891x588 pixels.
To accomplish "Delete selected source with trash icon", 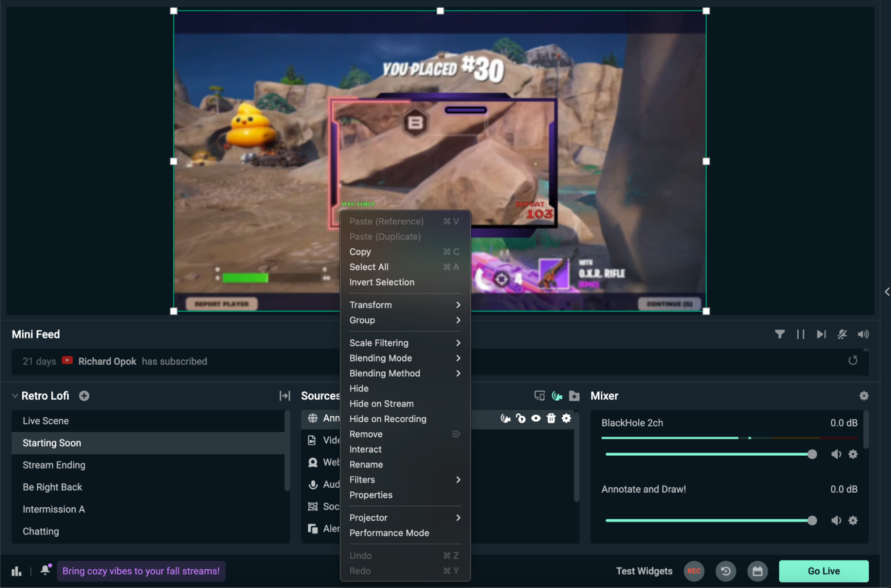I will [x=551, y=418].
